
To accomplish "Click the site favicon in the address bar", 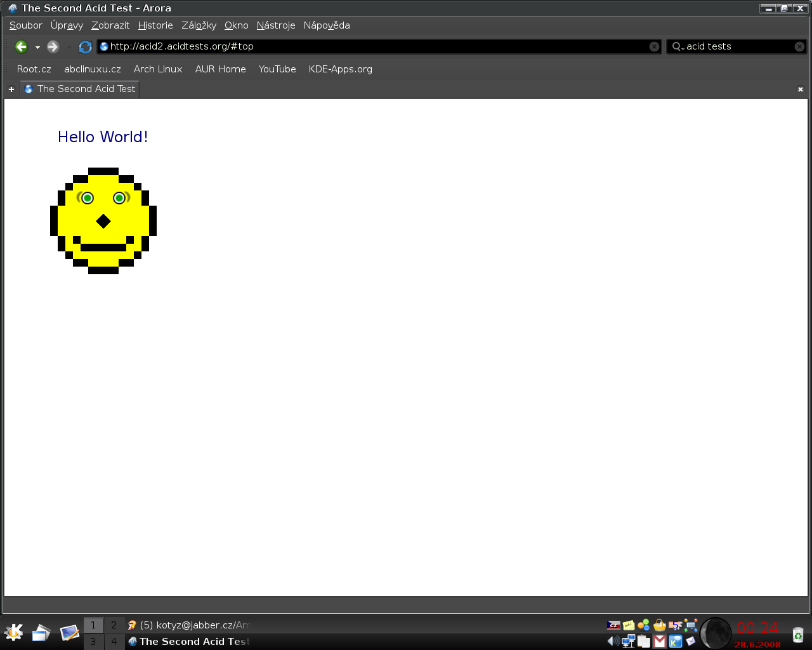I will 104,46.
